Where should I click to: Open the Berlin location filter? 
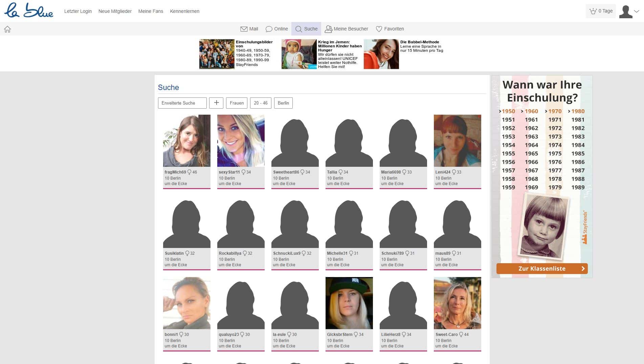(283, 103)
